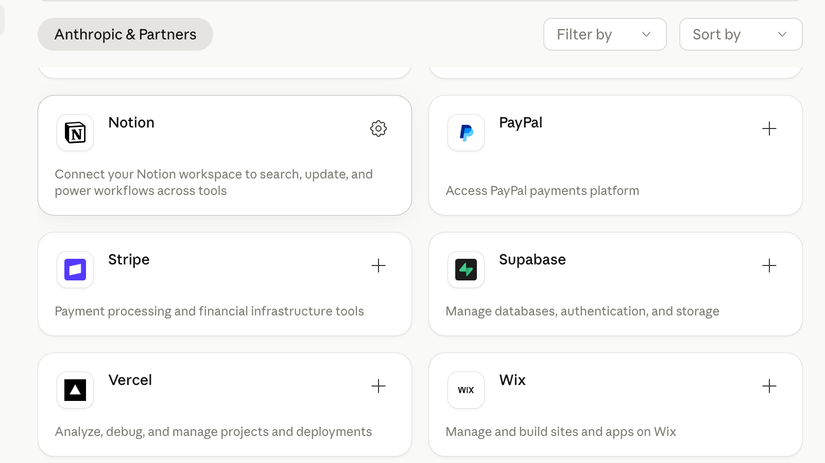This screenshot has height=463, width=825.
Task: Click the Wix logo icon
Action: tap(466, 390)
